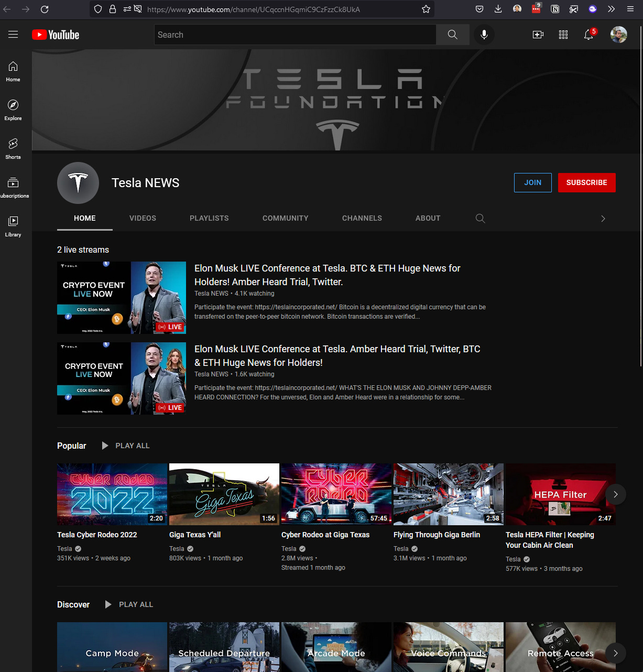Click the red SUBSCRIBE button
Screen dimensions: 643x672
coord(587,182)
